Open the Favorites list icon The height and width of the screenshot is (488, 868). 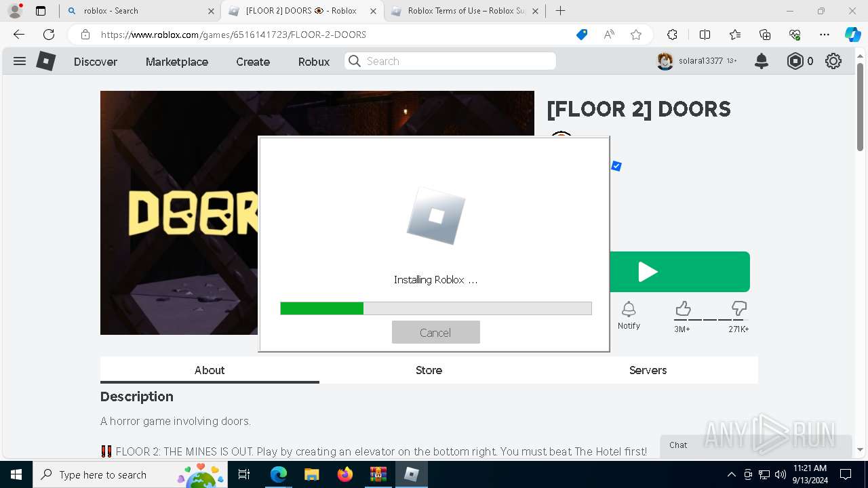click(735, 35)
